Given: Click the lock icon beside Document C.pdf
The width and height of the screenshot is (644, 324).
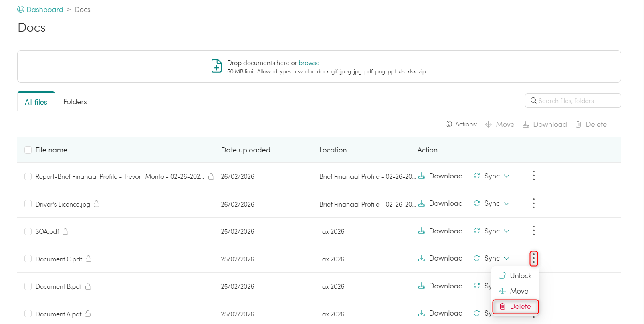Looking at the screenshot, I should [89, 259].
